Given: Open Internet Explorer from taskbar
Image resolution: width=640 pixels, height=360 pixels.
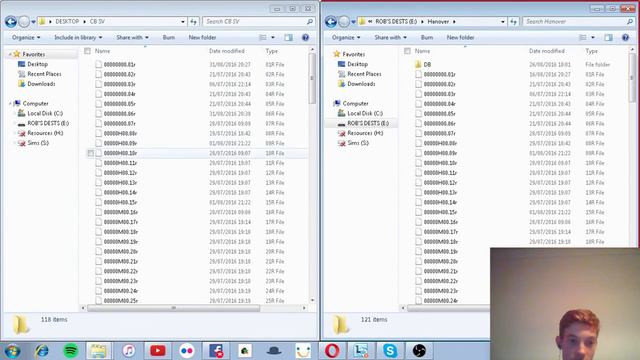Looking at the screenshot, I should tap(42, 351).
